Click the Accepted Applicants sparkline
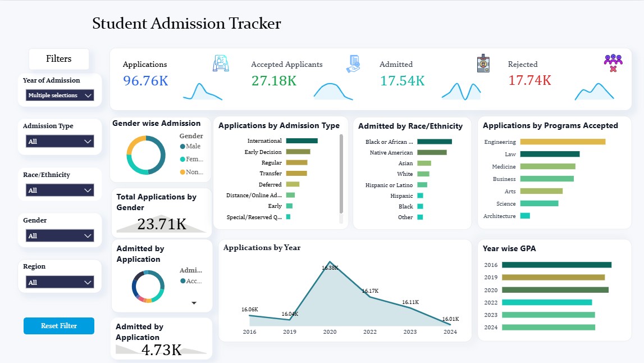The image size is (644, 363). click(x=333, y=91)
